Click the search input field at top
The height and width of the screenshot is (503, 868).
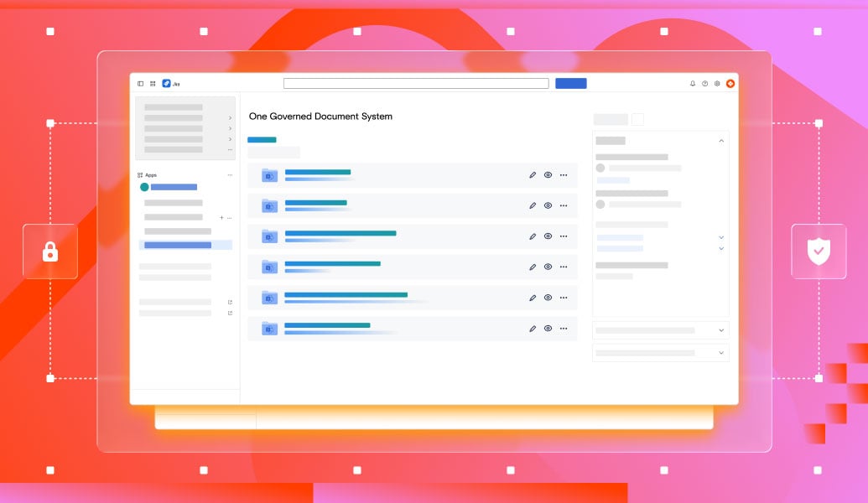[416, 84]
